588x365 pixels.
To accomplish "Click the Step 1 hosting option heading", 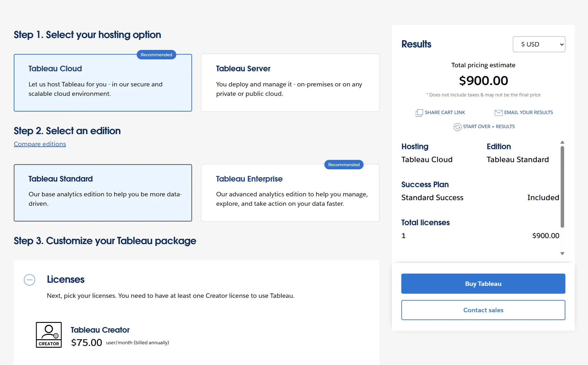I will pyautogui.click(x=87, y=35).
